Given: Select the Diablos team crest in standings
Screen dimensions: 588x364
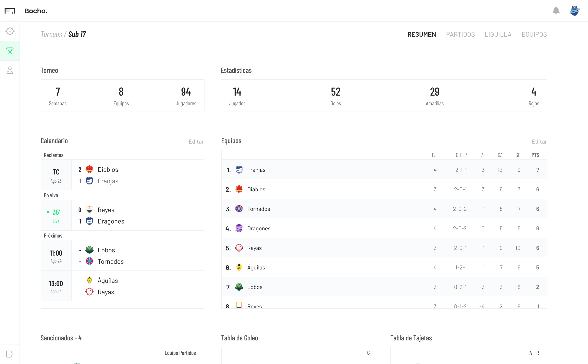Looking at the screenshot, I should click(239, 190).
